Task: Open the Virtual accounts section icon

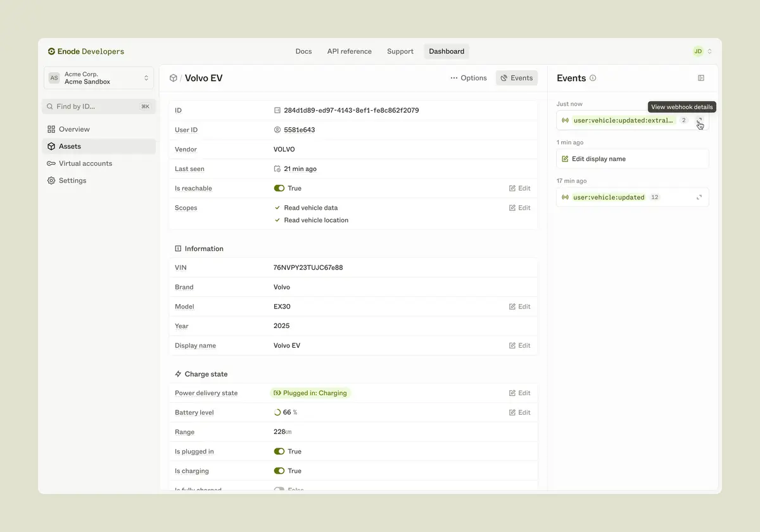Action: 51,163
